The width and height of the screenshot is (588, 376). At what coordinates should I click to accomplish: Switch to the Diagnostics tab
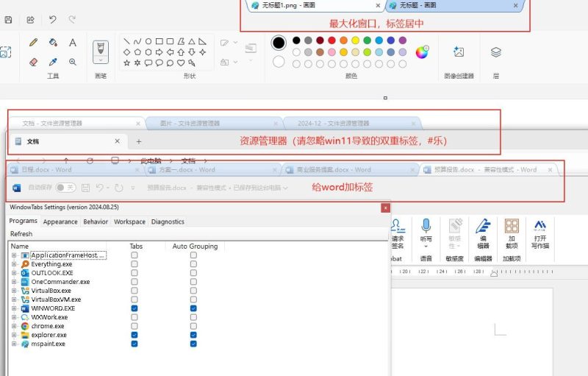(168, 221)
